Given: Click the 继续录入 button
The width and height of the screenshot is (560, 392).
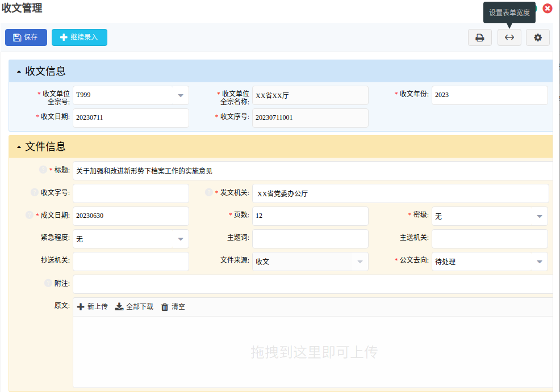Looking at the screenshot, I should pyautogui.click(x=80, y=37).
